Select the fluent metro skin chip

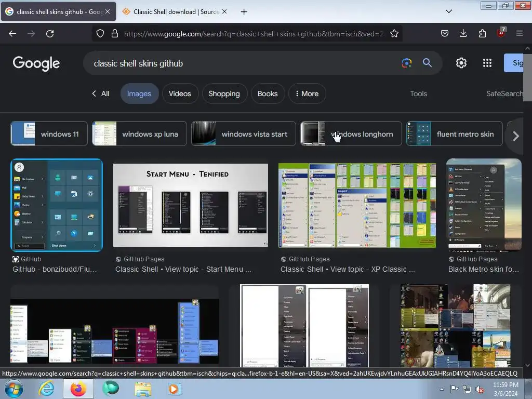pos(455,134)
